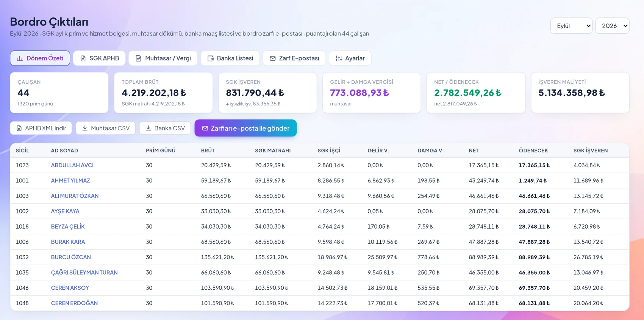Open employee BEYZA ÇELİK
Screen dimensions: 644x320
click(x=68, y=227)
